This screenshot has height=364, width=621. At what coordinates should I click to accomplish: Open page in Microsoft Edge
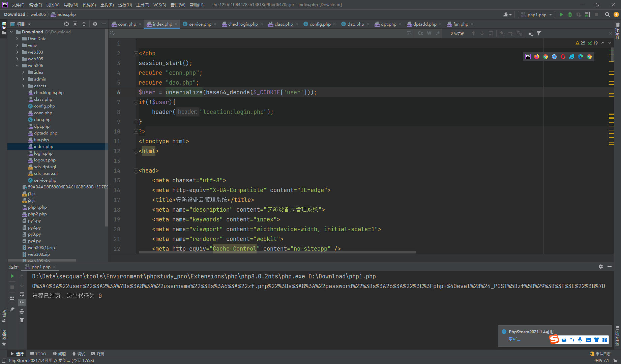pyautogui.click(x=581, y=57)
